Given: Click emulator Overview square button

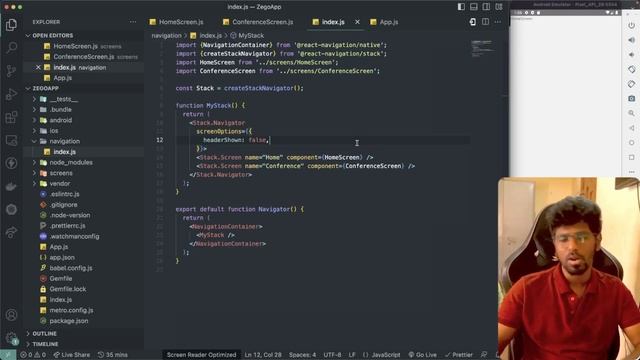Looking at the screenshot, I should [631, 158].
